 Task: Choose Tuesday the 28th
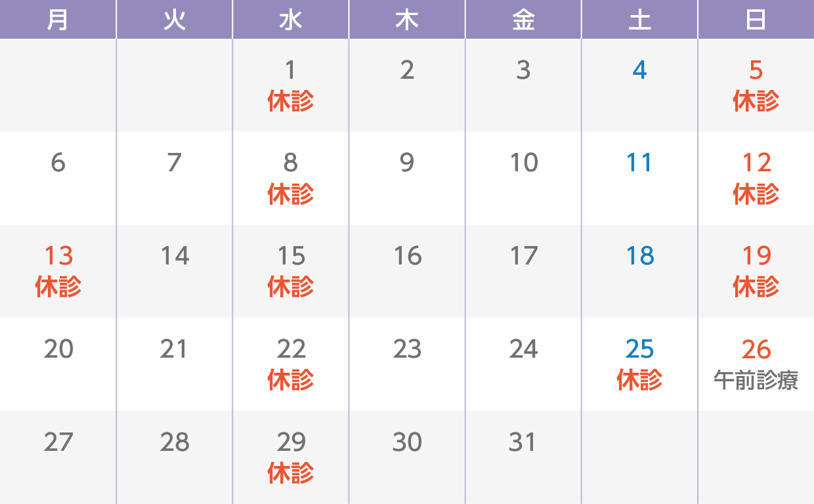pos(174,457)
